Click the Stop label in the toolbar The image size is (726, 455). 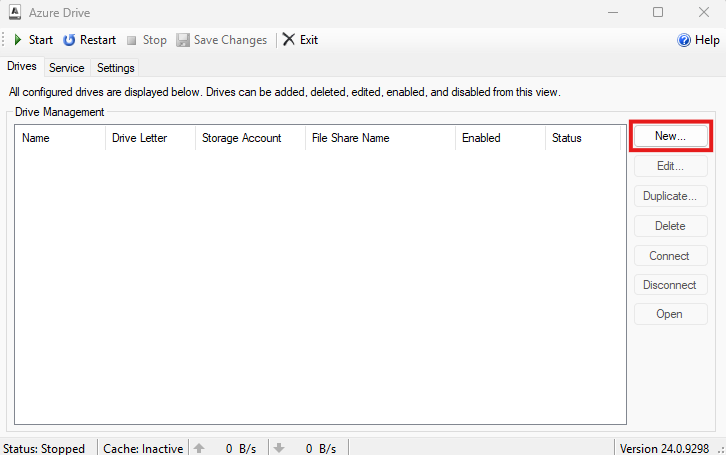click(x=155, y=40)
